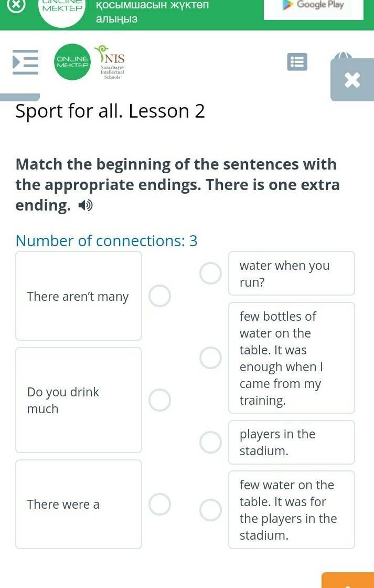Click the 'water when you run?' ending card
The width and height of the screenshot is (374, 588).
292,274
